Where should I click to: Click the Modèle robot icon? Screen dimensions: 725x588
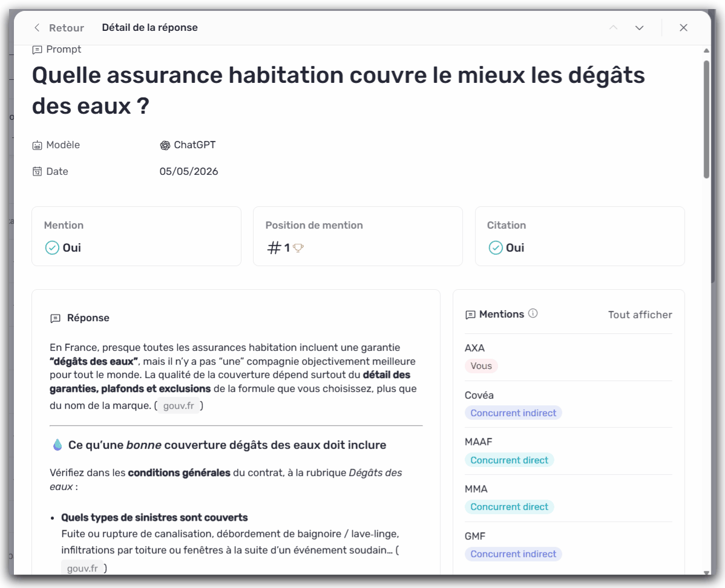click(37, 145)
